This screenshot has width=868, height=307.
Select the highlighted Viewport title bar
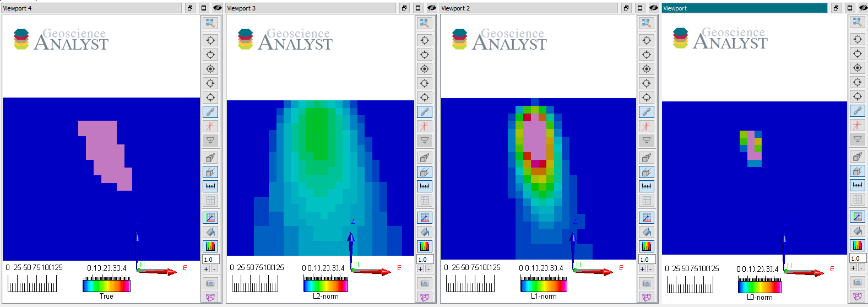coord(745,8)
